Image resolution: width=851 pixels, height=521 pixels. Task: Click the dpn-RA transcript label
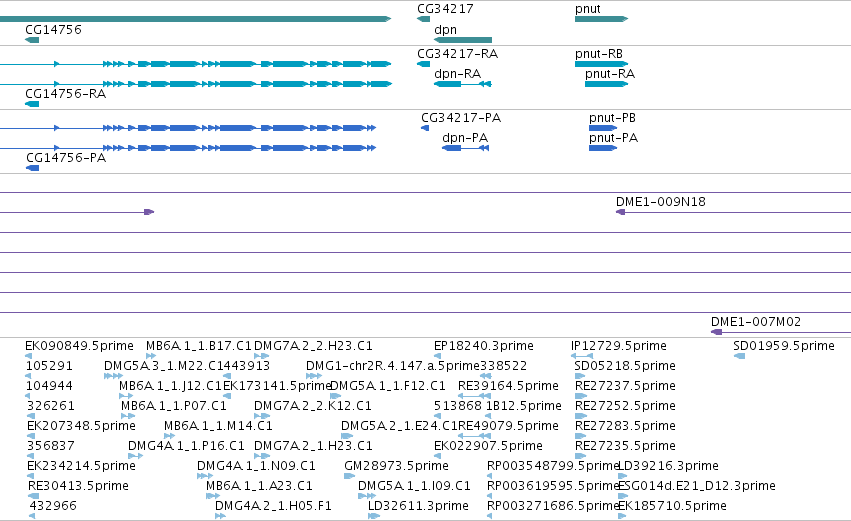pos(458,74)
